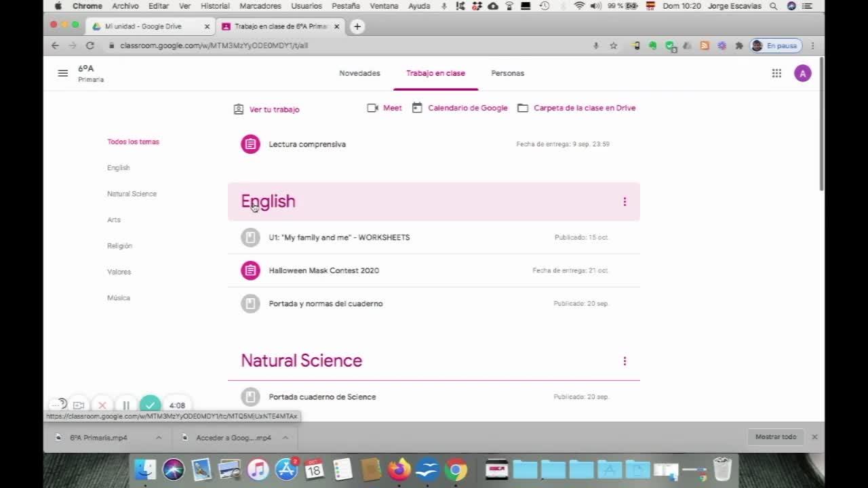Viewport: 868px width, 488px height.
Task: Open the Archivo menu in the menu bar
Action: [x=125, y=6]
